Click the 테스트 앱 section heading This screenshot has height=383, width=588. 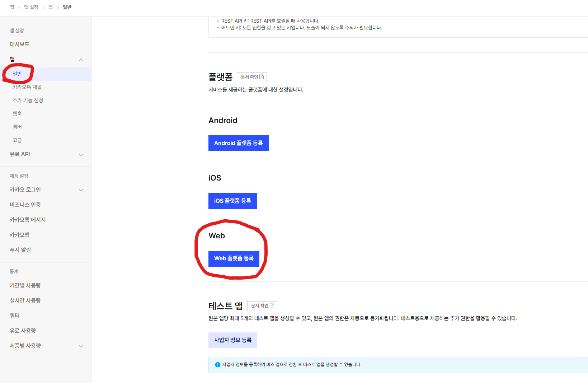click(x=226, y=306)
